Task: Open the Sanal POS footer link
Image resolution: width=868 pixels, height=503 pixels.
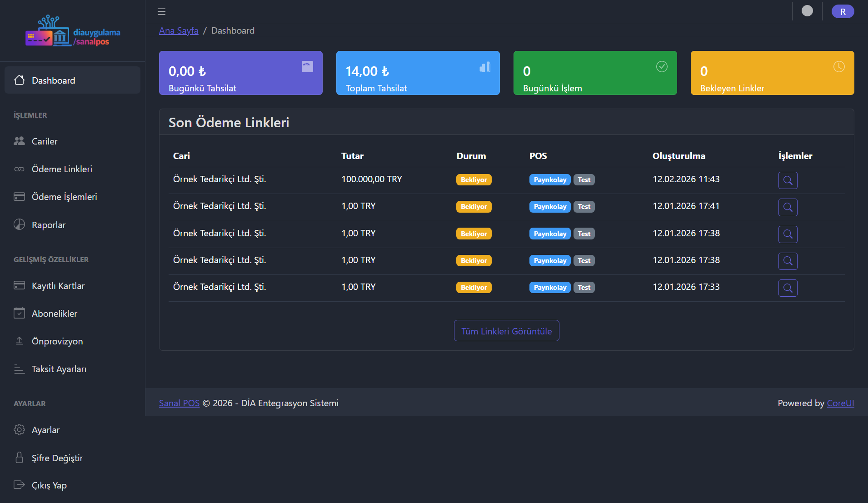Action: click(179, 403)
